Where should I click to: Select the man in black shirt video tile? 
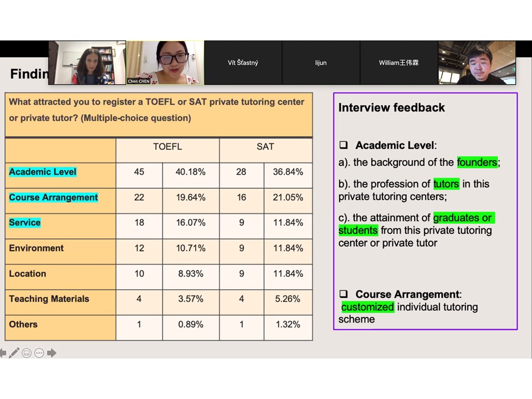pos(477,63)
